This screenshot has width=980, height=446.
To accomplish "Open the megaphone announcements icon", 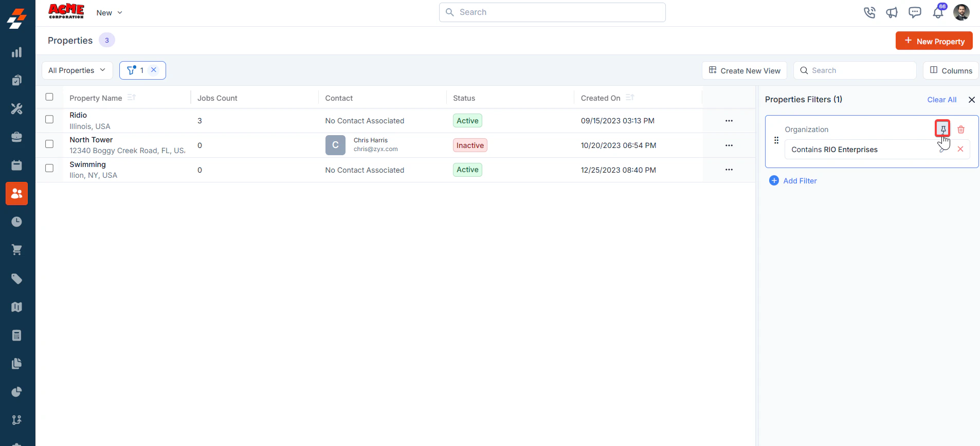I will click(x=892, y=12).
